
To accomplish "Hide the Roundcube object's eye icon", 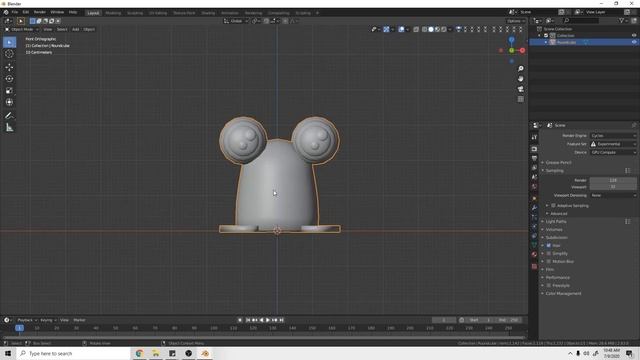I will pyautogui.click(x=634, y=42).
